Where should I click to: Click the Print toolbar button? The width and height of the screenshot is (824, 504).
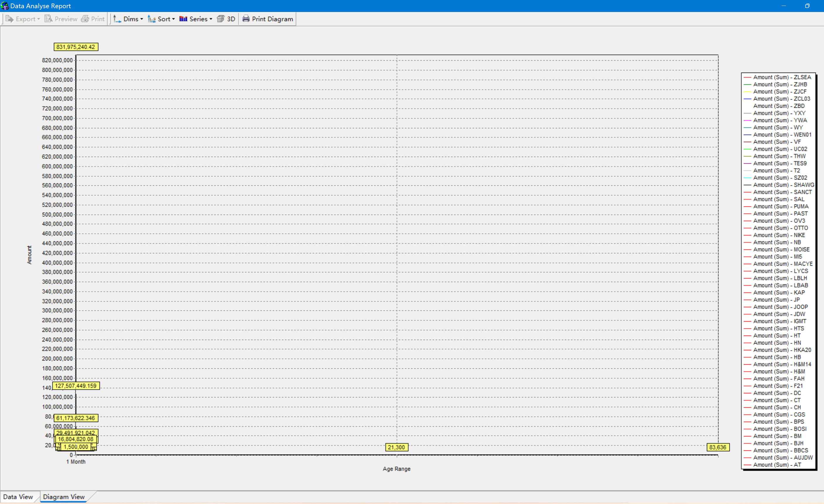[x=93, y=19]
